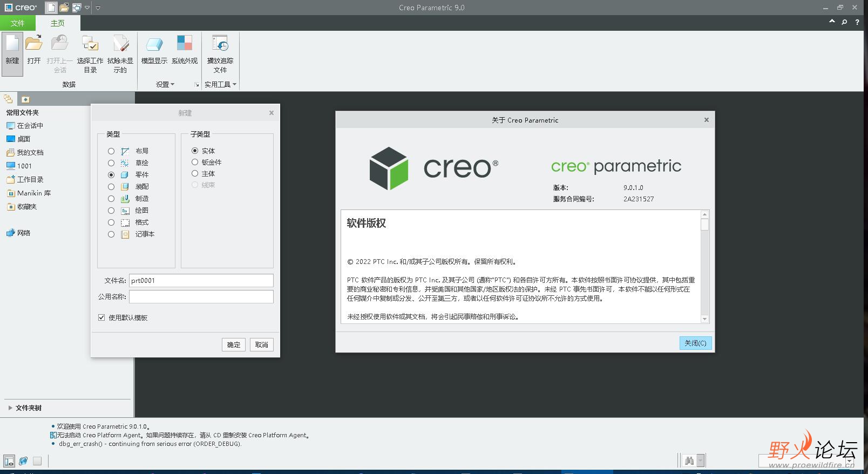Open 网络 network entry
Viewport: 868px width, 474px height.
18,233
